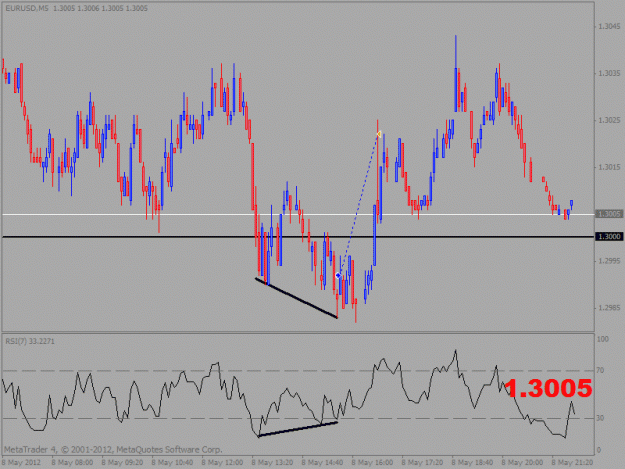Image resolution: width=625 pixels, height=469 pixels.
Task: Click the RSI scale value 70
Action: (600, 371)
